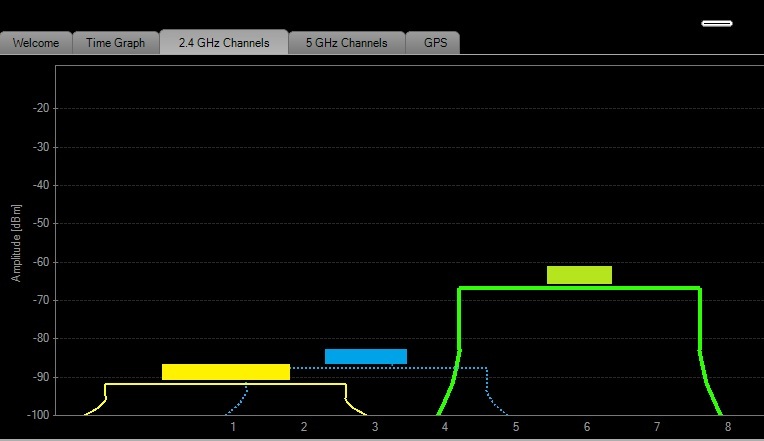Click the -100 amplitude axis label

pyautogui.click(x=38, y=415)
